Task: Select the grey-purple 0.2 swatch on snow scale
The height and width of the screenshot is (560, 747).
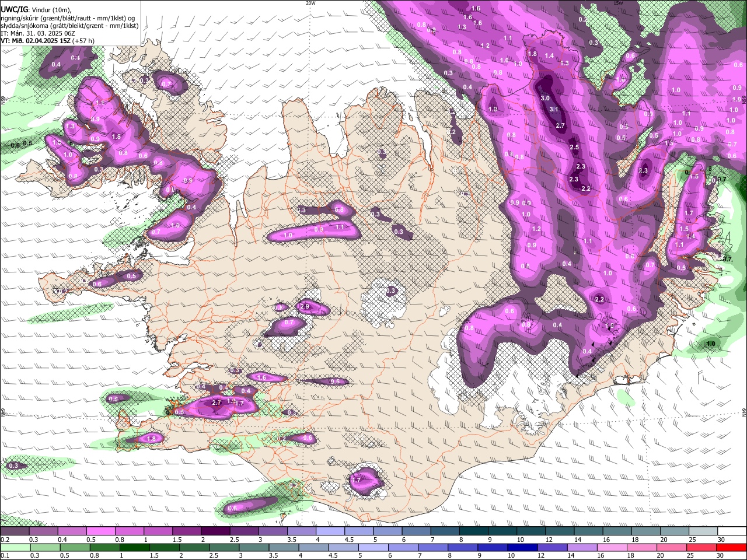Action: (15, 531)
